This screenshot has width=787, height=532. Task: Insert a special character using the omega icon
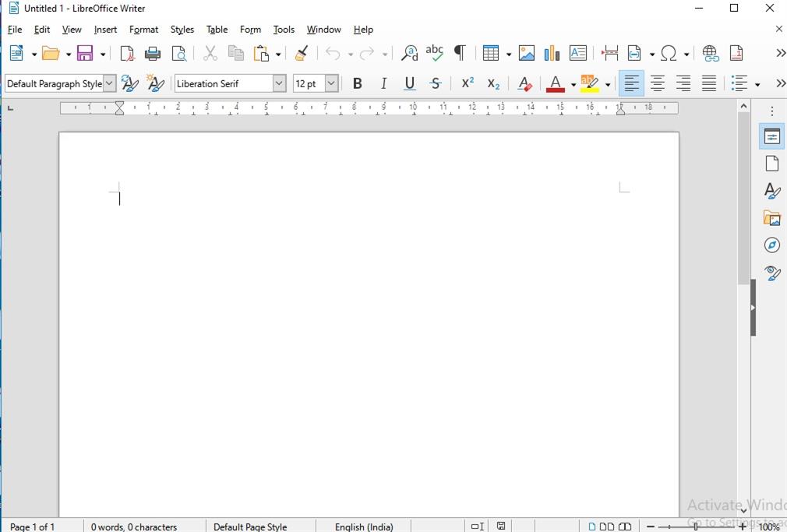(669, 53)
